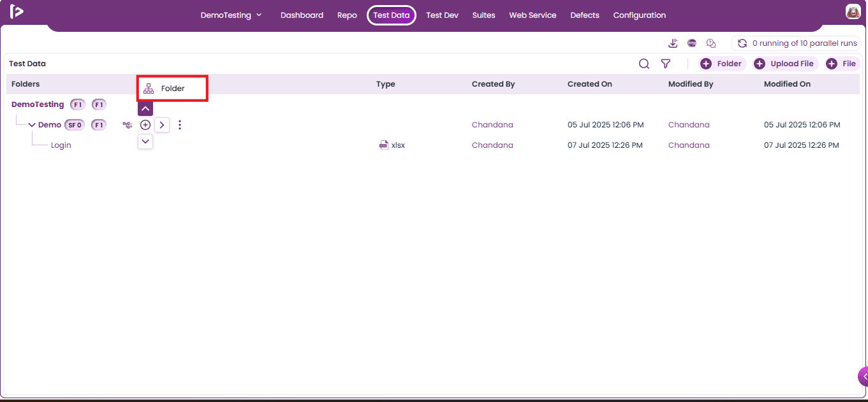Click the xlsx file type icon
Screen dimensions: 868x402
pyautogui.click(x=384, y=145)
